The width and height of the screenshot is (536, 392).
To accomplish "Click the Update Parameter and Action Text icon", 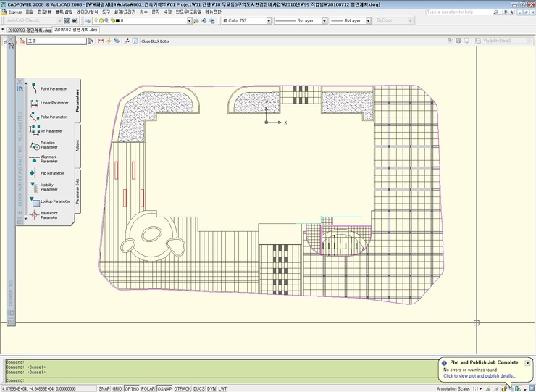I will pyautogui.click(x=127, y=41).
